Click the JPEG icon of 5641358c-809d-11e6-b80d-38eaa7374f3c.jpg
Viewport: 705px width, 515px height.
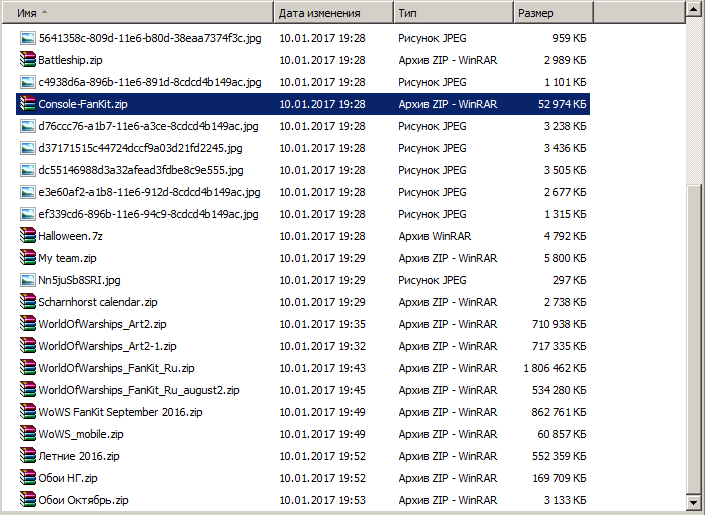click(x=27, y=38)
